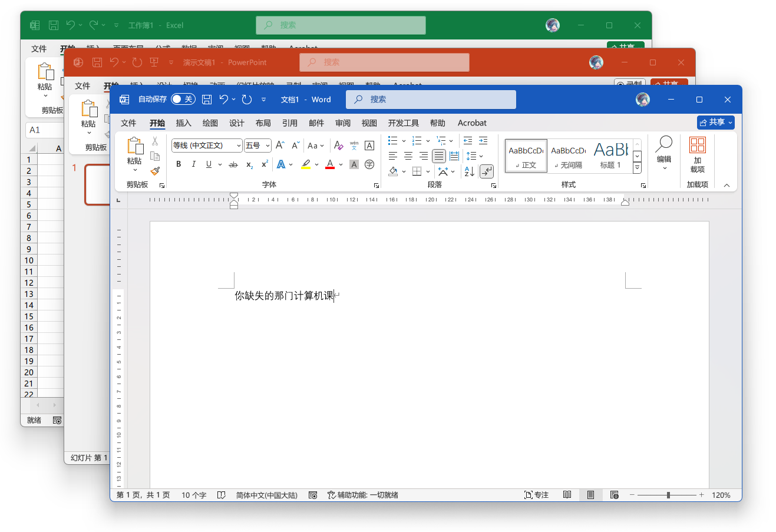Toggle the 自动保存 (AutoSave) switch

point(183,100)
